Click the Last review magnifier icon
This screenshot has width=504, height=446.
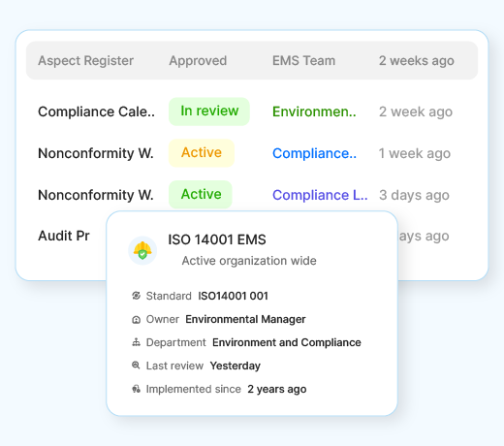click(136, 366)
